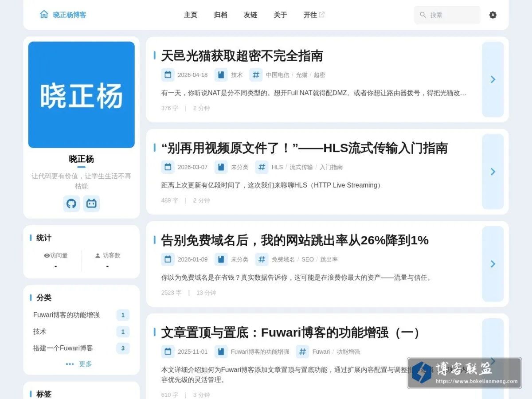Open the 友链 nav item
The height and width of the screenshot is (399, 532).
click(250, 15)
